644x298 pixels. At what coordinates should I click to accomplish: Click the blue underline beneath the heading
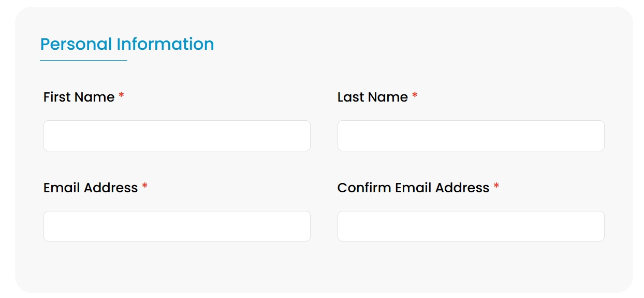click(x=83, y=60)
